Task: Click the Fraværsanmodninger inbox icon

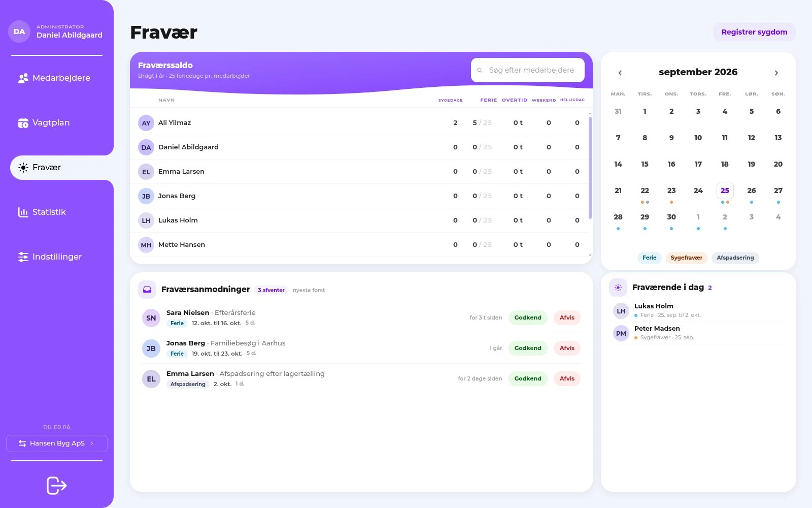Action: pos(147,290)
